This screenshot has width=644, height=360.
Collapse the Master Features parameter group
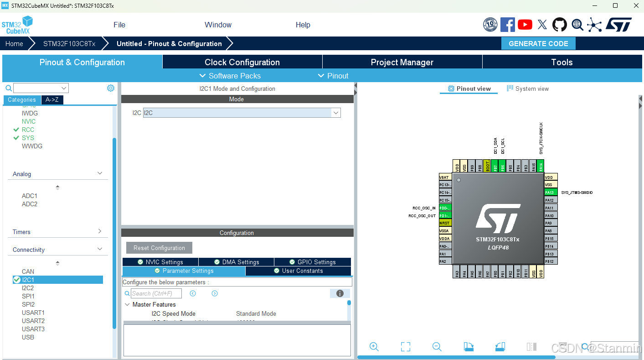127,304
